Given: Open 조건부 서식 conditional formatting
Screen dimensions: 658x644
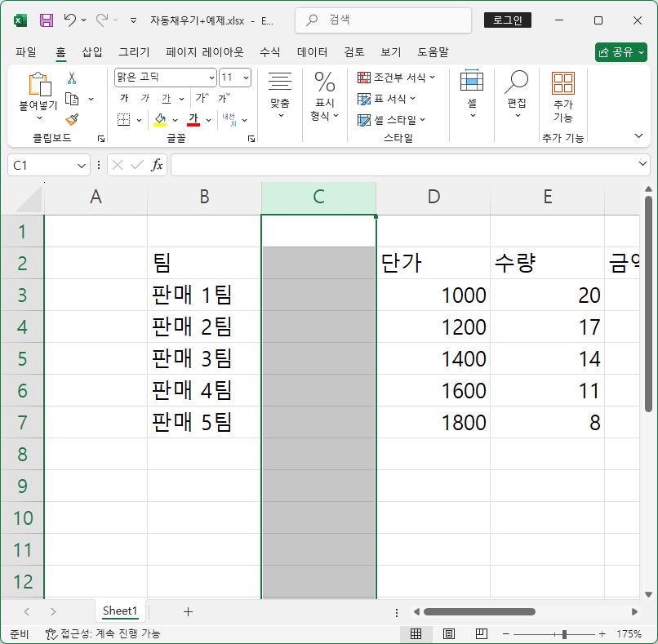Looking at the screenshot, I should tap(396, 78).
